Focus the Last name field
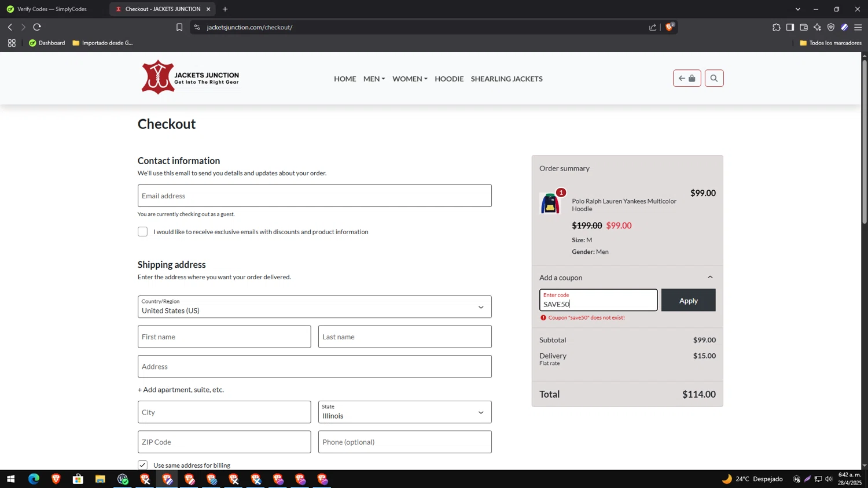 [404, 337]
